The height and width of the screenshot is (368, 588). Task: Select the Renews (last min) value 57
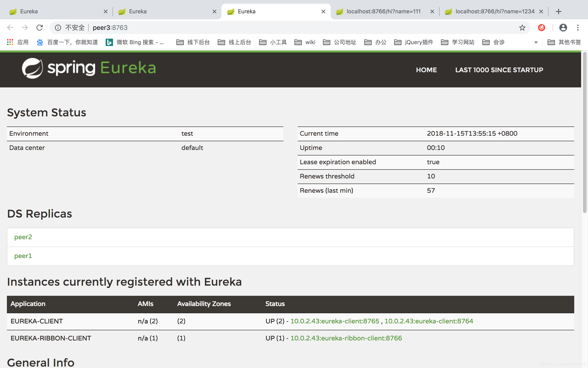click(431, 191)
